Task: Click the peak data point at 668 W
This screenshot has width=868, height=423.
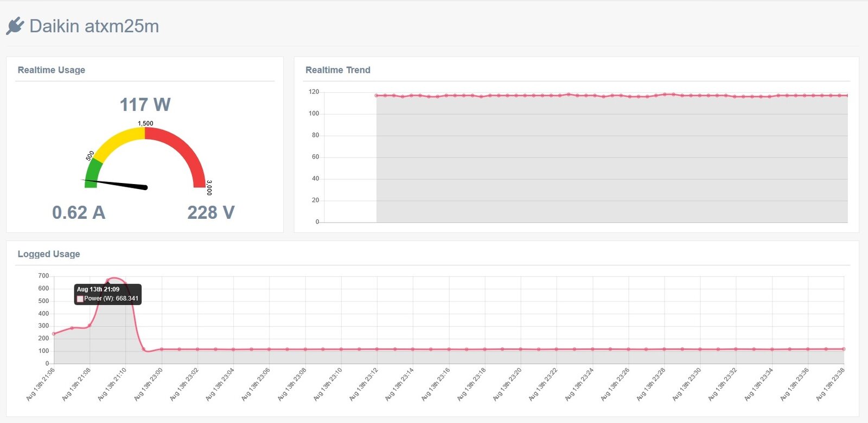Action: coord(107,281)
